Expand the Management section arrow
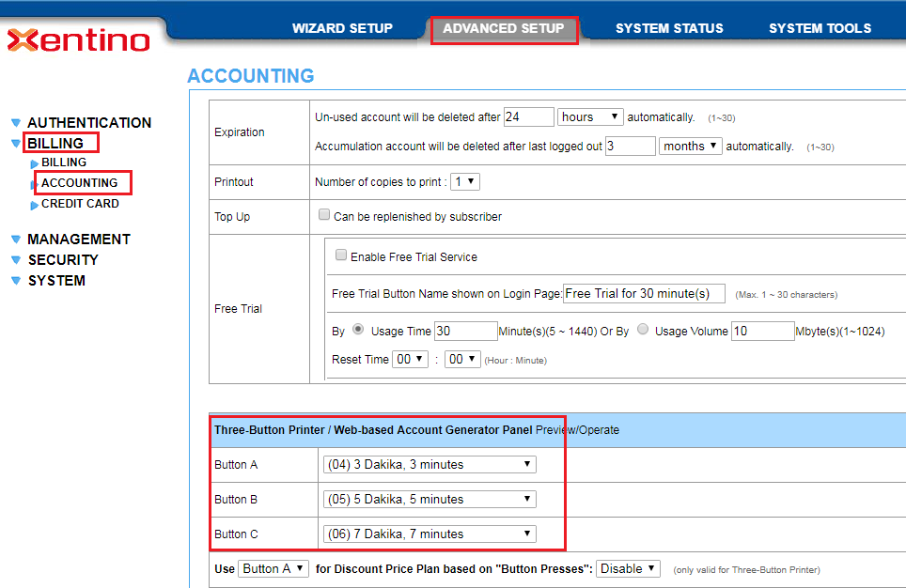The image size is (906, 588). [16, 240]
